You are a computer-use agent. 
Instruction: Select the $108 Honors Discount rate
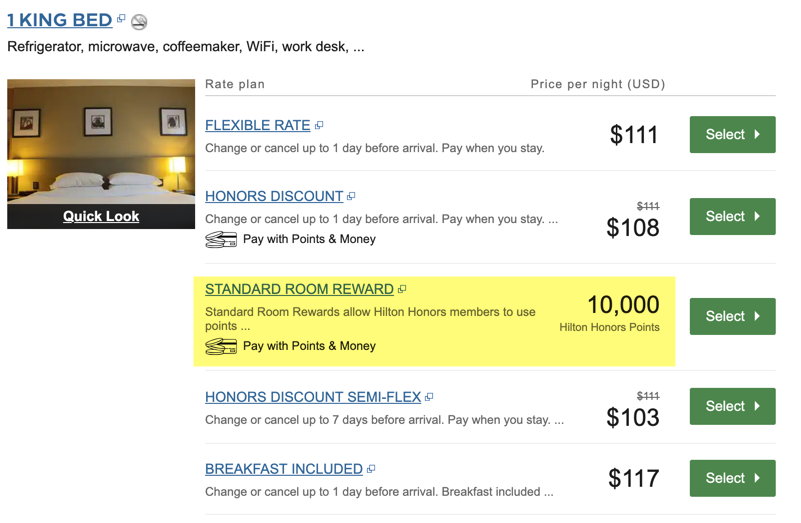click(733, 217)
